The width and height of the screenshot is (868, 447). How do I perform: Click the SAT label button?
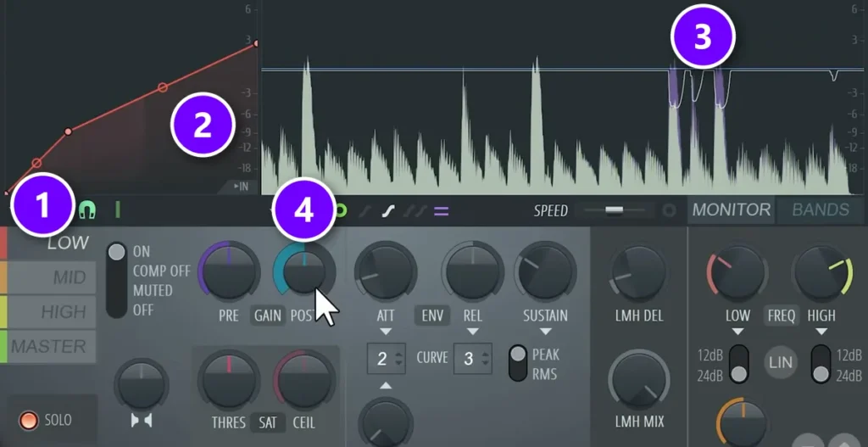(x=267, y=423)
